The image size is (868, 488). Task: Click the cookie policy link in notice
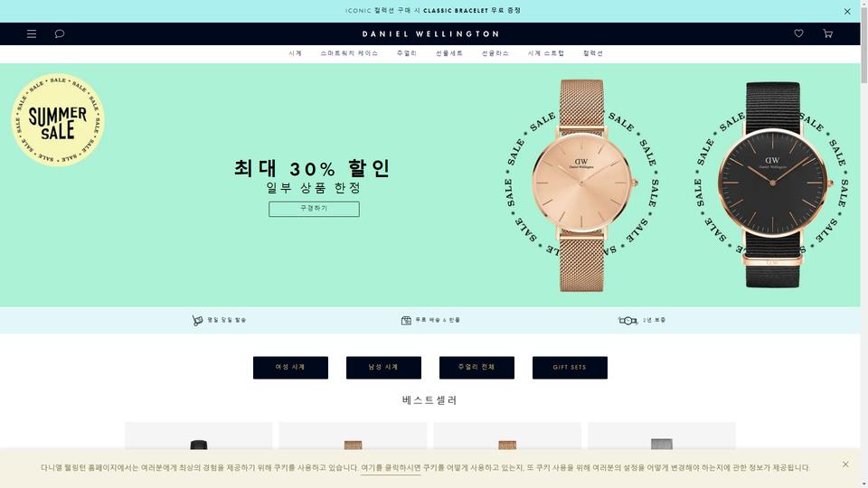click(391, 468)
